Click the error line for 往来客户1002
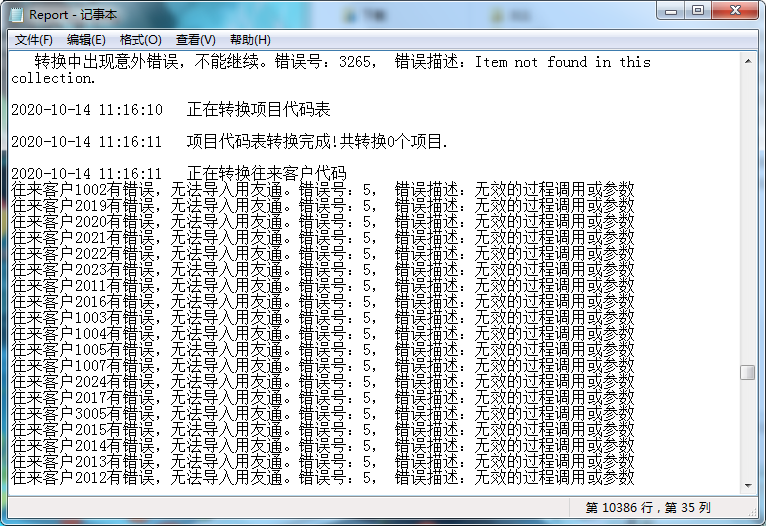This screenshot has width=766, height=526. coord(322,189)
